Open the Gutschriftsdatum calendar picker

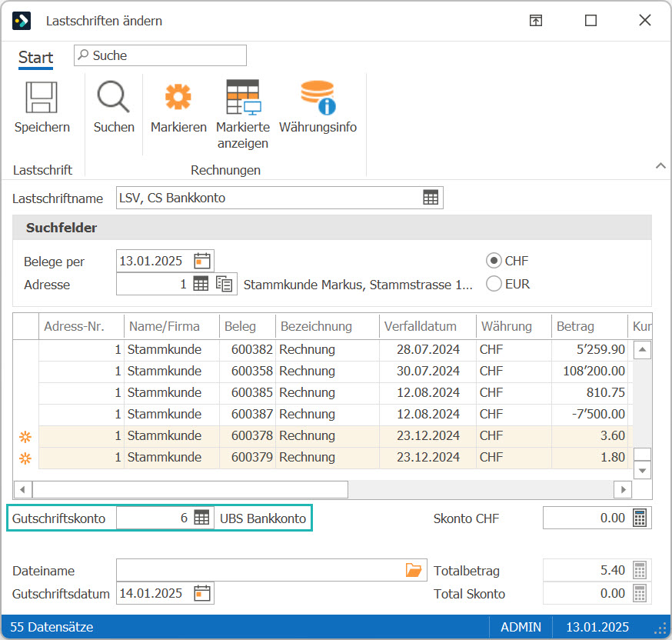coord(202,593)
